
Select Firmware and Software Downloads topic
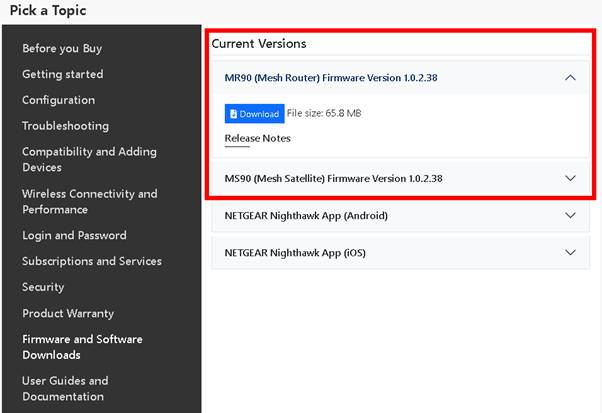coord(82,347)
